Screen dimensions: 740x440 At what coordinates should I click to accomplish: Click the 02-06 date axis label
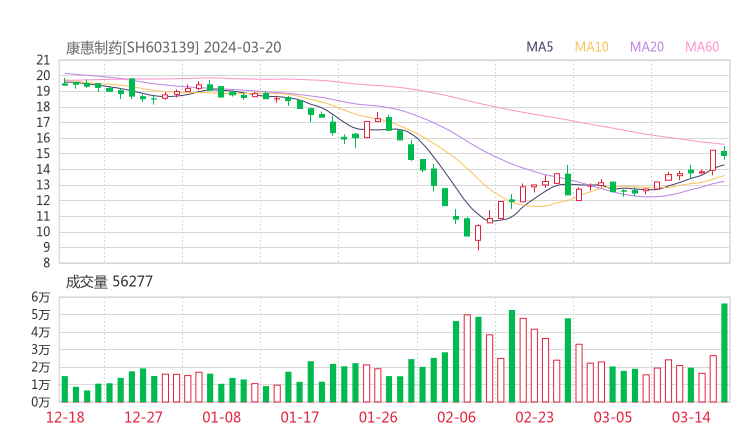456,417
